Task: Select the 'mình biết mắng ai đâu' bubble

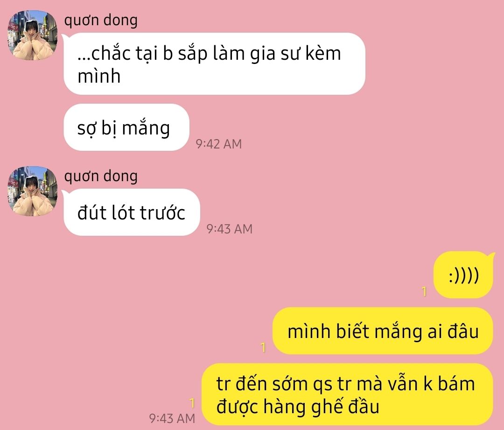Action: pyautogui.click(x=383, y=331)
